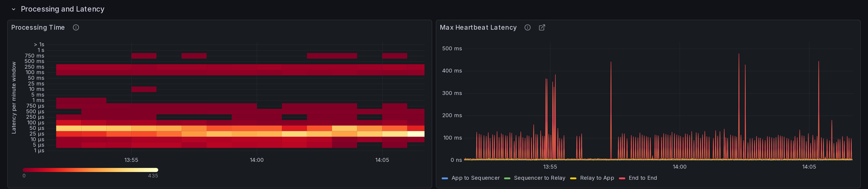Click the Latency per minute window axis title

click(14, 98)
